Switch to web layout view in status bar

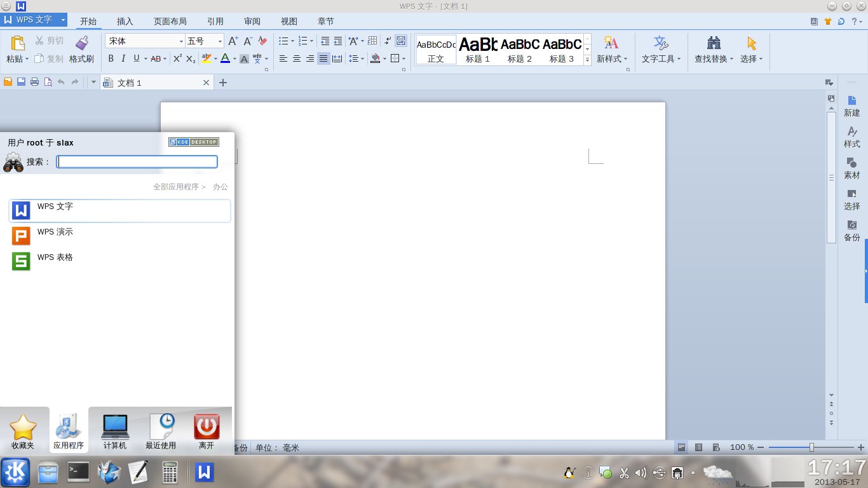(716, 447)
